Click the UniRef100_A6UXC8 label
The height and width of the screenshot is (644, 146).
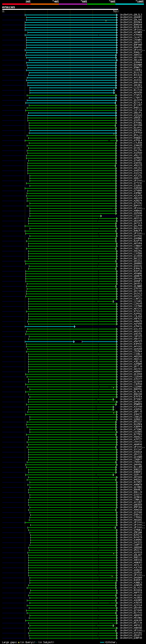131,331
